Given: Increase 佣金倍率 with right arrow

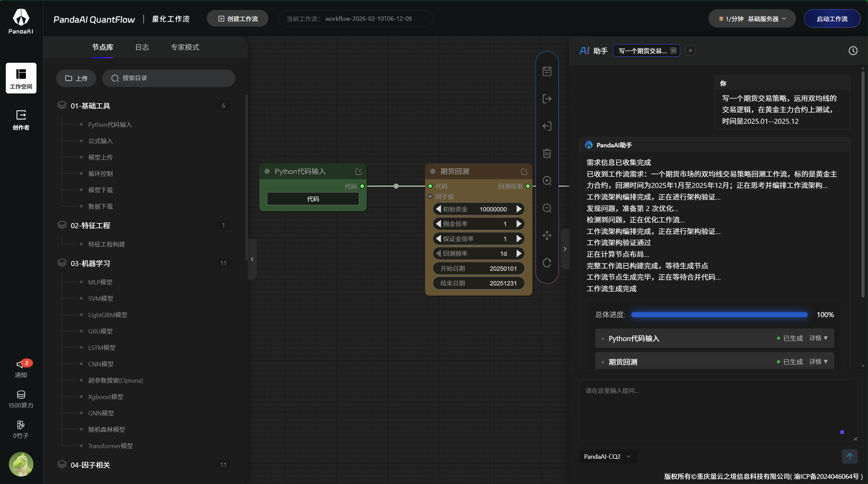Looking at the screenshot, I should click(x=519, y=224).
